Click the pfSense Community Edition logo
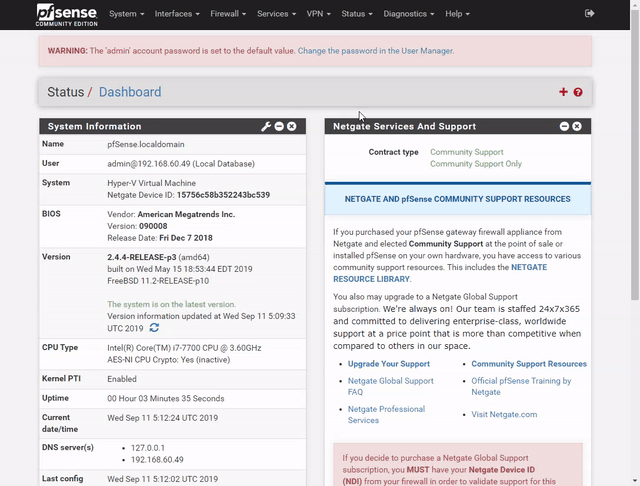The image size is (640, 486). [x=67, y=15]
